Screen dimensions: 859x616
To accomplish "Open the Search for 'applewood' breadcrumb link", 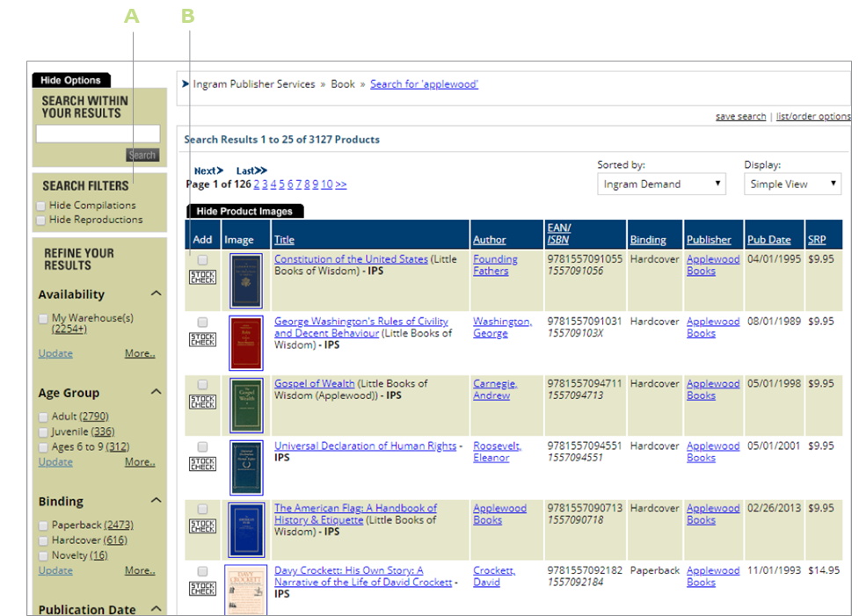I will pos(424,84).
